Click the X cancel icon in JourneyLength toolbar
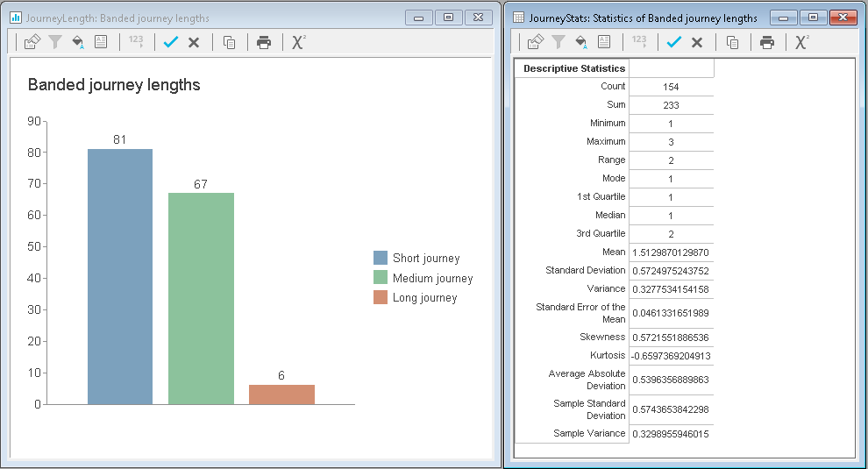Viewport: 868px width, 469px height. point(194,43)
